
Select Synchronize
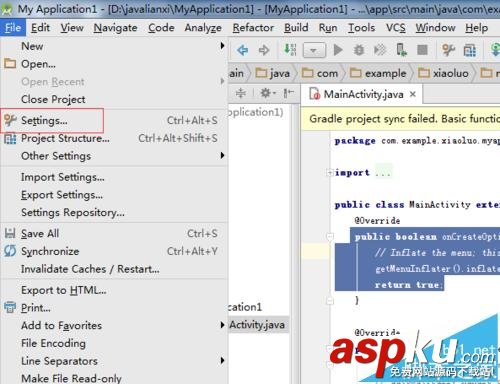(x=114, y=251)
